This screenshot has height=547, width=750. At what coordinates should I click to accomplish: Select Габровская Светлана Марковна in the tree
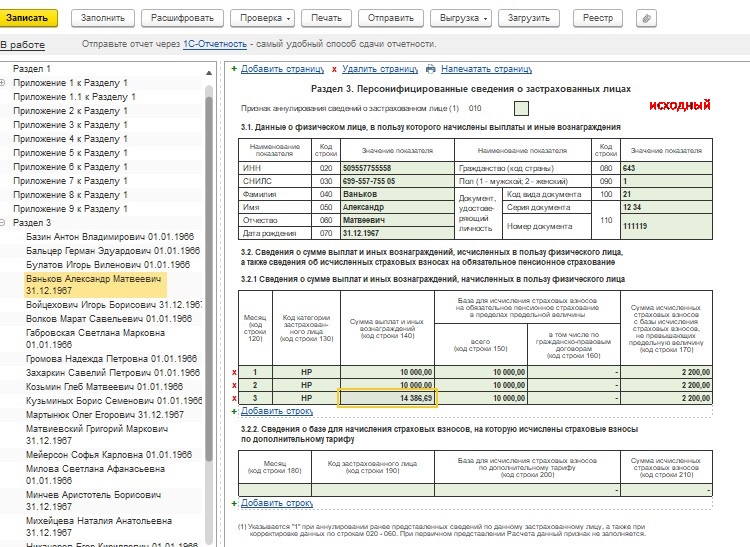(95, 339)
